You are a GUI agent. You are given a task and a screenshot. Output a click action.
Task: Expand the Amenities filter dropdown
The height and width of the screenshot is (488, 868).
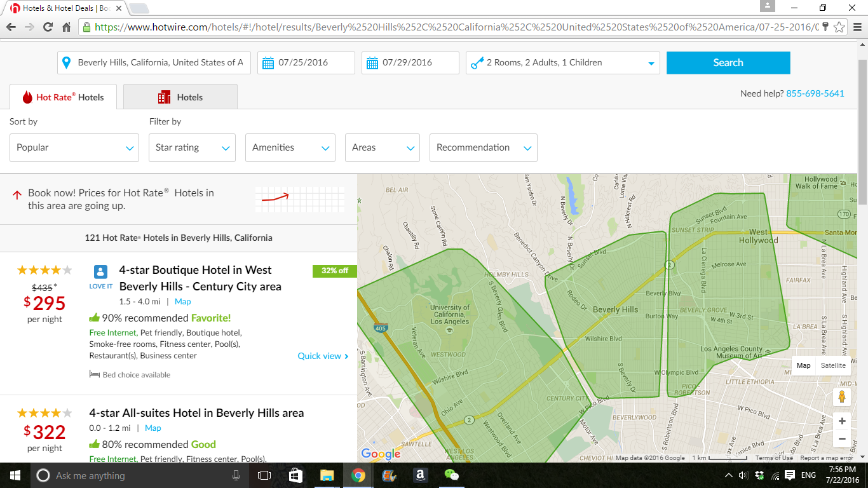coord(290,147)
